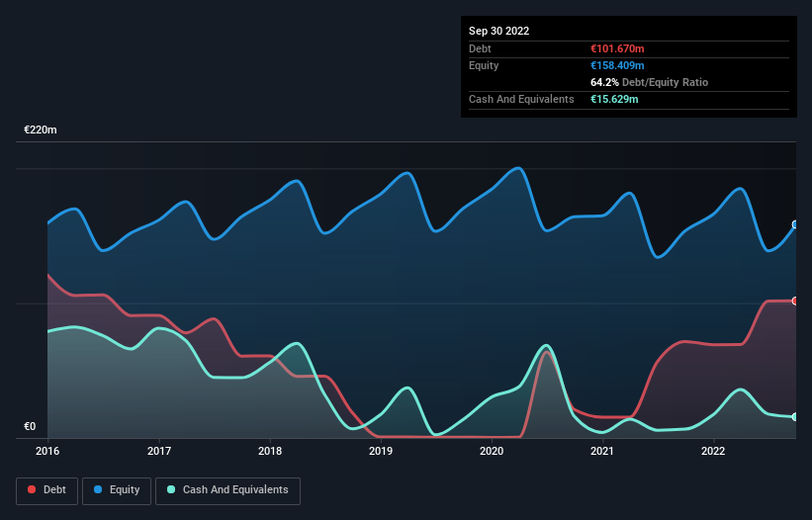Viewport: 812px width, 520px height.
Task: Click the blue Equity legend dot
Action: coord(98,489)
